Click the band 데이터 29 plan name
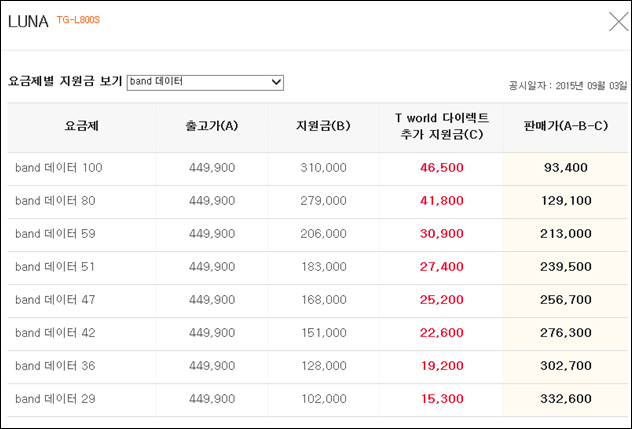The height and width of the screenshot is (429, 632). click(55, 399)
